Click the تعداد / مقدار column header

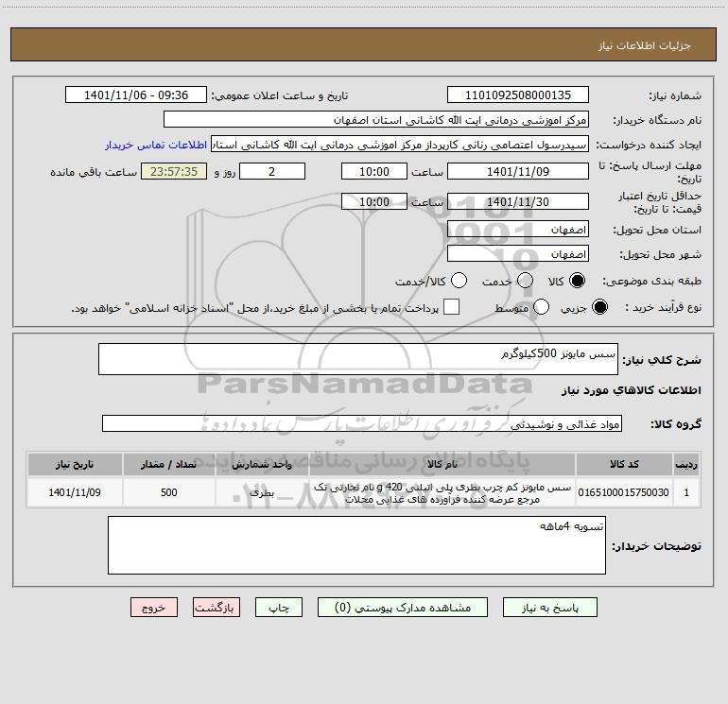point(169,464)
